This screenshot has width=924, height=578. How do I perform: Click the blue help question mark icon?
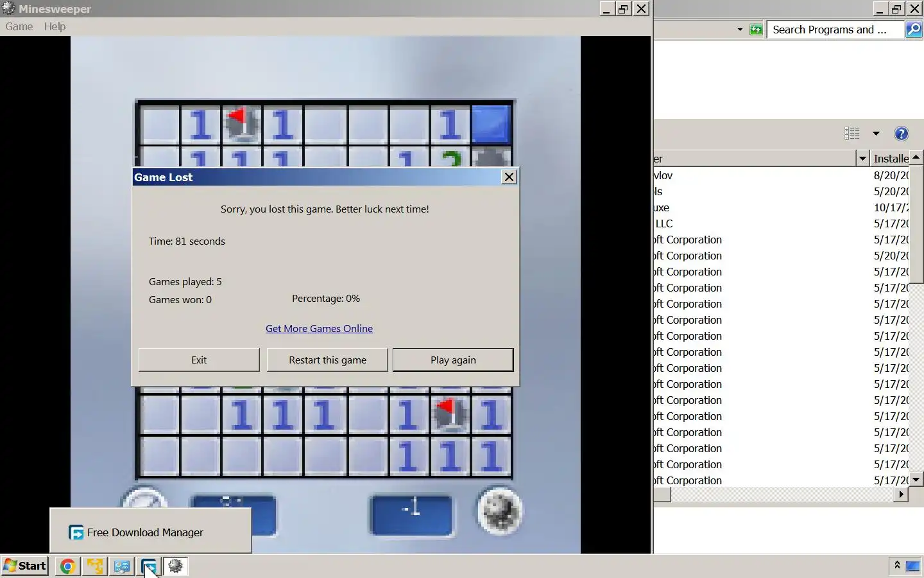(901, 134)
